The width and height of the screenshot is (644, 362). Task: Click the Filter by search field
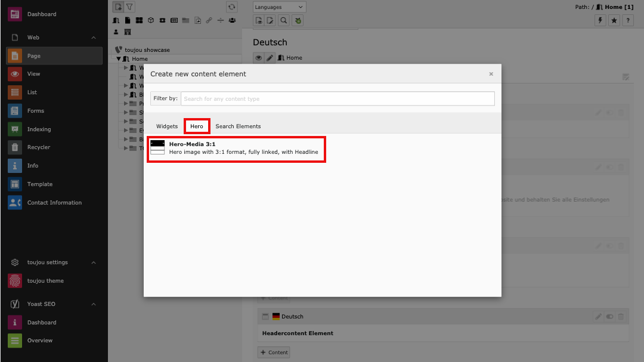[x=337, y=98]
